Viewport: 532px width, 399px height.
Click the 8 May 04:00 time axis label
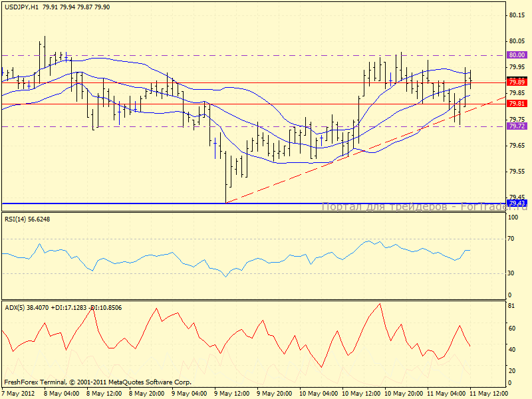(x=62, y=393)
